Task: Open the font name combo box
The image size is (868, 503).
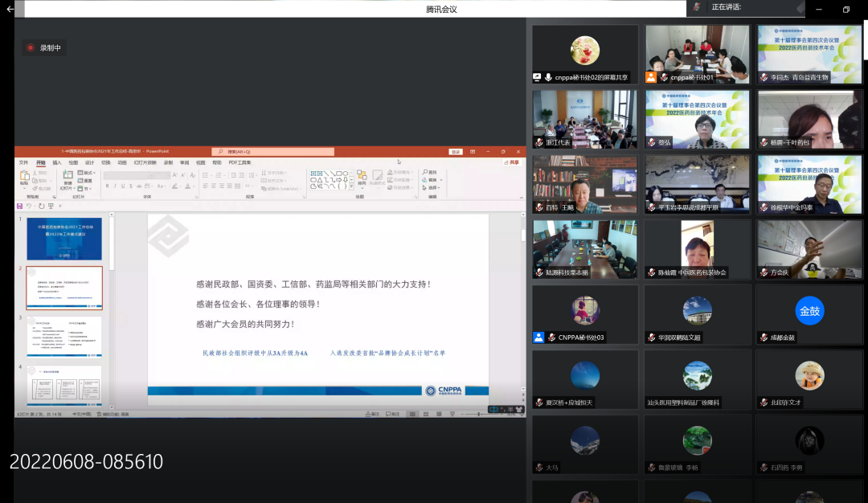Action: [128, 175]
